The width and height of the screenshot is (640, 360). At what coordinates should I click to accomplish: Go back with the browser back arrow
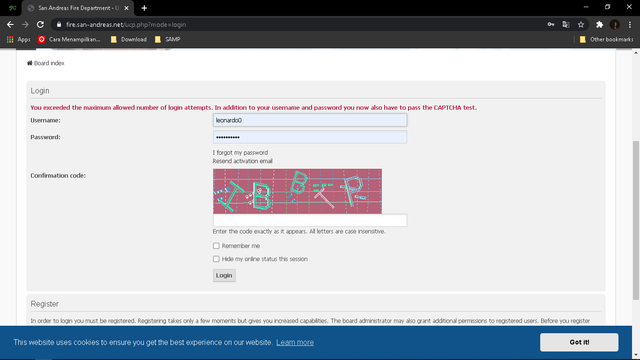pos(10,24)
